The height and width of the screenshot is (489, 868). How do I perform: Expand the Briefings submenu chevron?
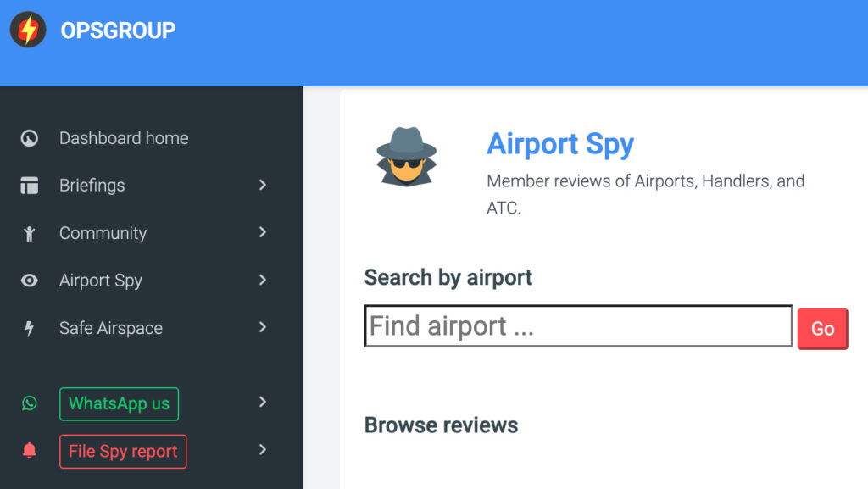click(x=263, y=185)
